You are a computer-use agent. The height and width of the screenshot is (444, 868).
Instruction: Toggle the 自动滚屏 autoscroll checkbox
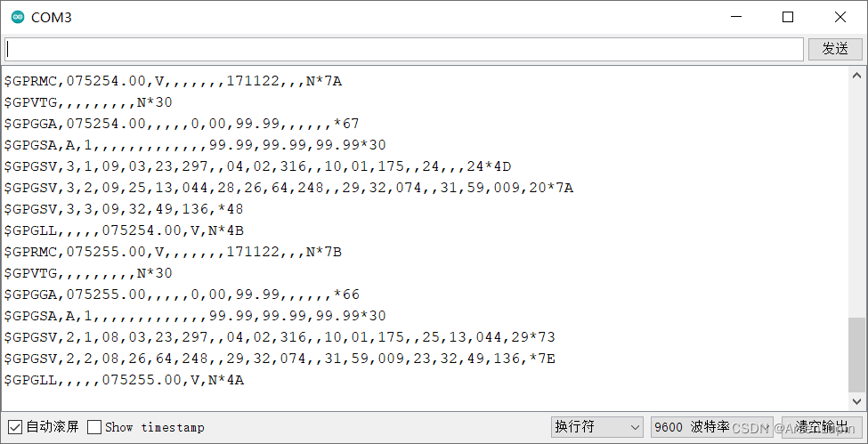coord(15,427)
